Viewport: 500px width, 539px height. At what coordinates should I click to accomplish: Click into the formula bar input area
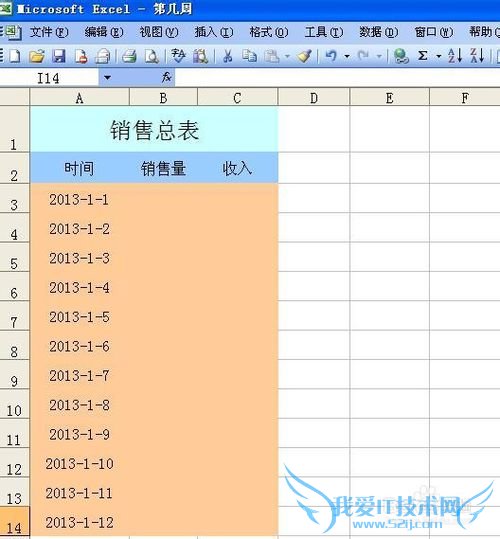click(337, 78)
